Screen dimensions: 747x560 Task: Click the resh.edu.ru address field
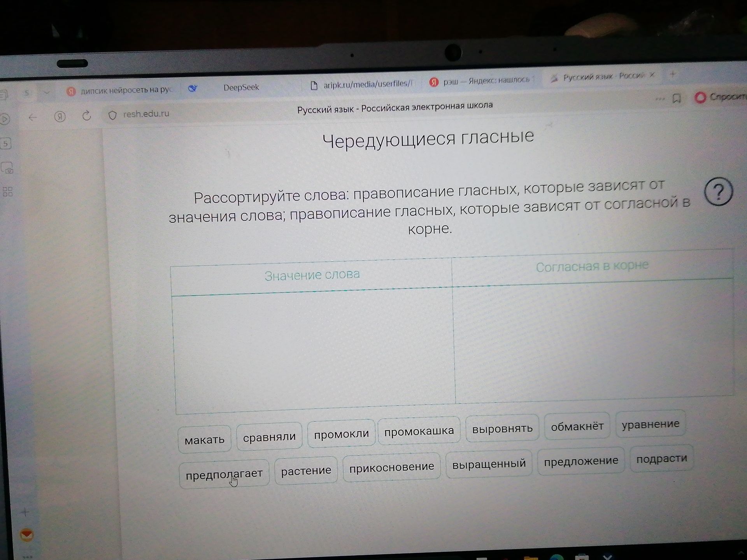point(146,114)
